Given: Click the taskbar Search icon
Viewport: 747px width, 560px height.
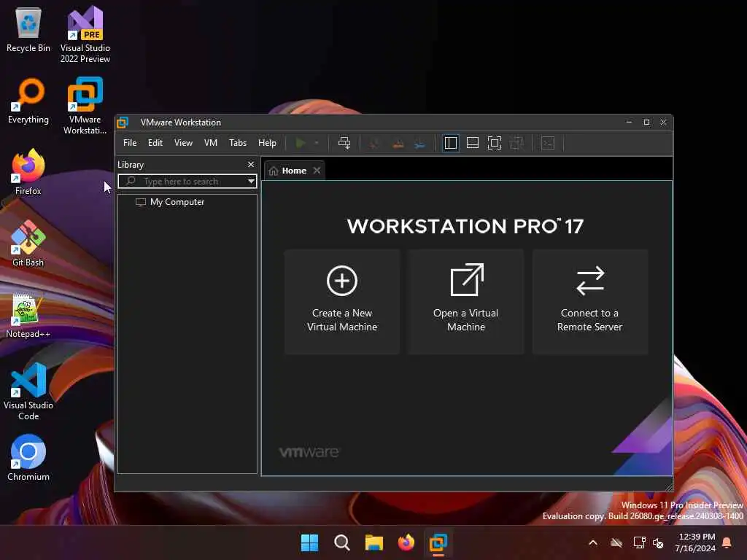Looking at the screenshot, I should 341,542.
